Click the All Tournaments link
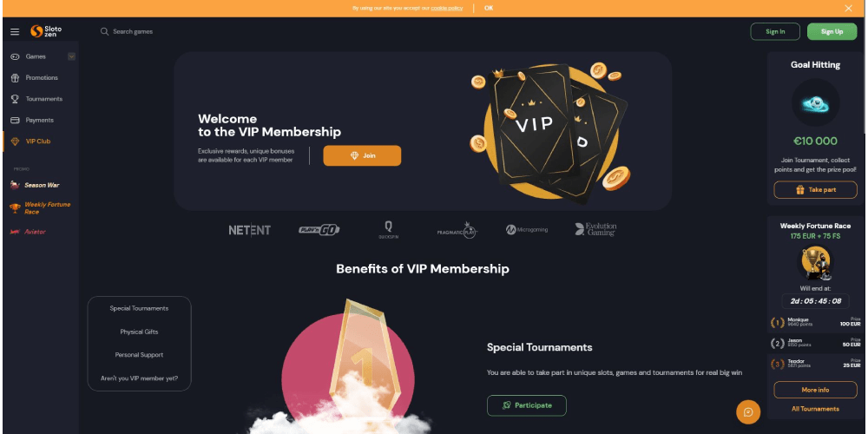Viewport: 868px width, 434px height. click(x=815, y=409)
